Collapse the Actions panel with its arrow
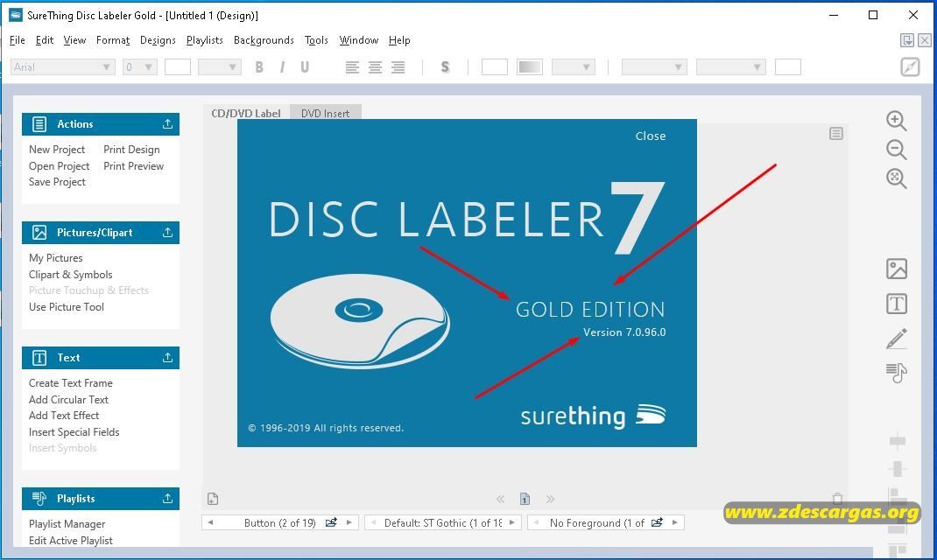937x560 pixels. pos(167,124)
